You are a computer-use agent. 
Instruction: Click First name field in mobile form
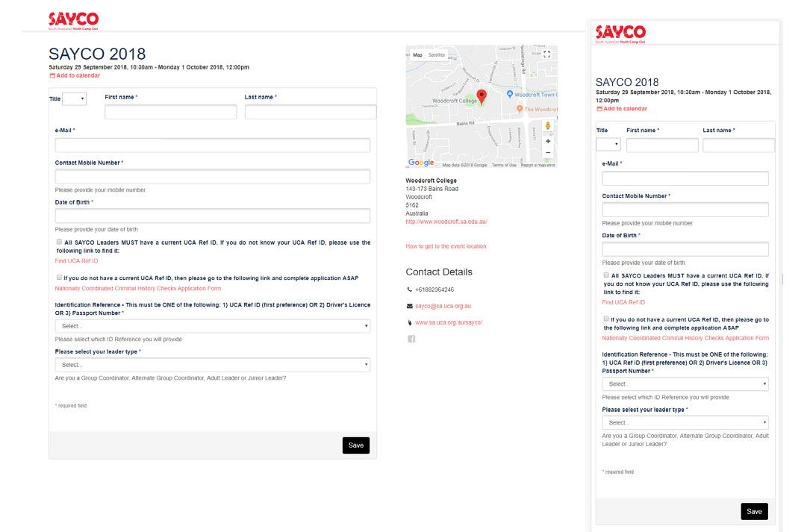point(662,145)
